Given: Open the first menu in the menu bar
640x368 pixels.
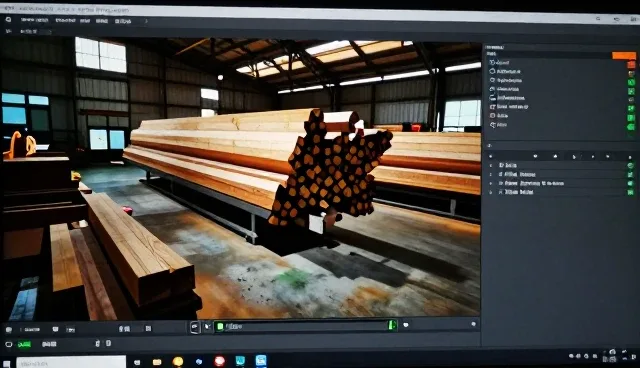Looking at the screenshot, I should coord(34,20).
